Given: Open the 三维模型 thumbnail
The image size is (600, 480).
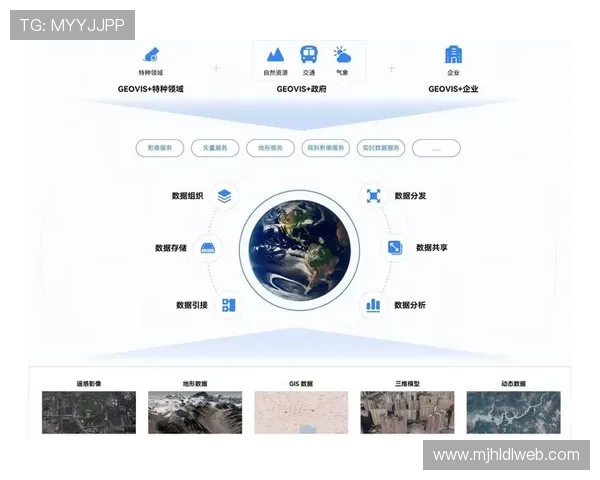Looking at the screenshot, I should pyautogui.click(x=407, y=412).
